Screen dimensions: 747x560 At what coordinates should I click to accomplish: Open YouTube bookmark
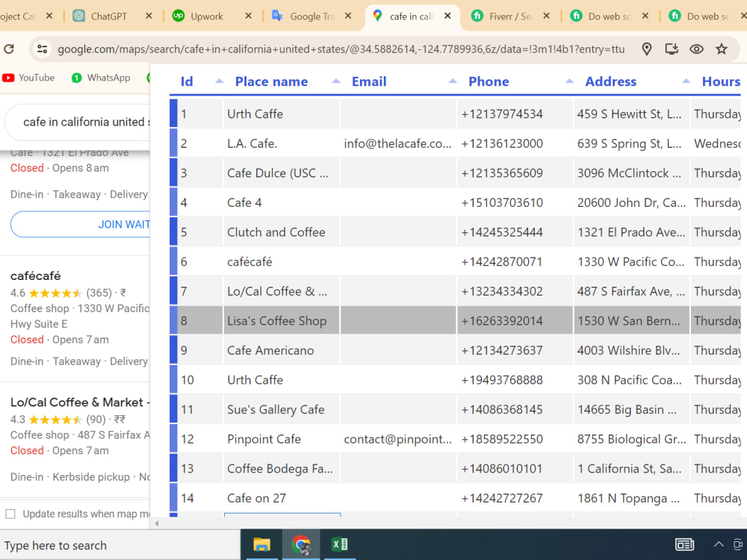(x=28, y=78)
